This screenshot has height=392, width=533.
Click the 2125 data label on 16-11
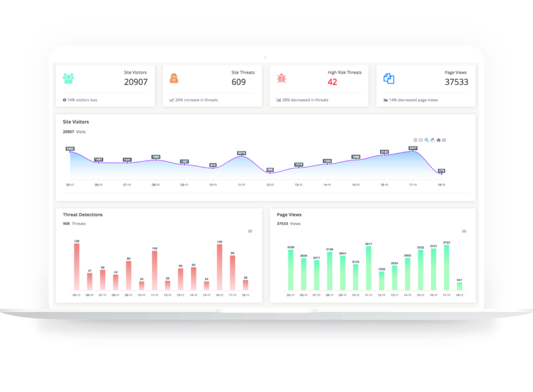[x=385, y=152]
